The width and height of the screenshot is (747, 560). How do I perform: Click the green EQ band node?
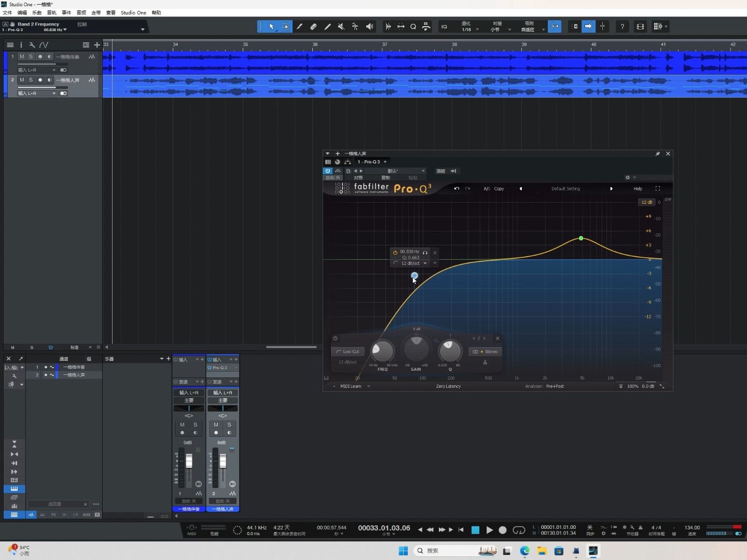[x=581, y=239]
